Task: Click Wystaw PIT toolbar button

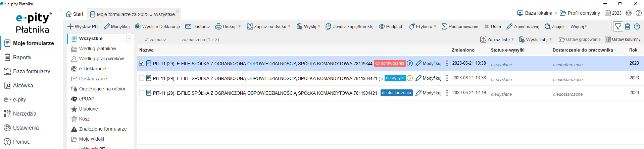Action: pyautogui.click(x=83, y=26)
